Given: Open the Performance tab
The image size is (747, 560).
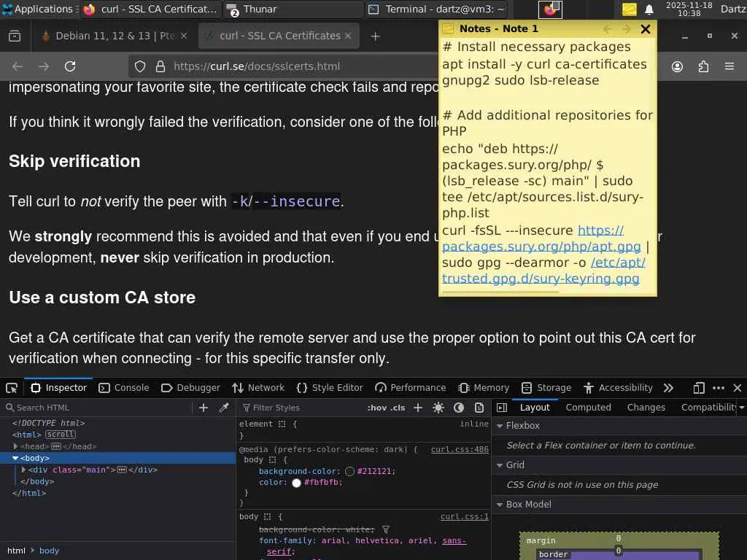Looking at the screenshot, I should pyautogui.click(x=410, y=388).
